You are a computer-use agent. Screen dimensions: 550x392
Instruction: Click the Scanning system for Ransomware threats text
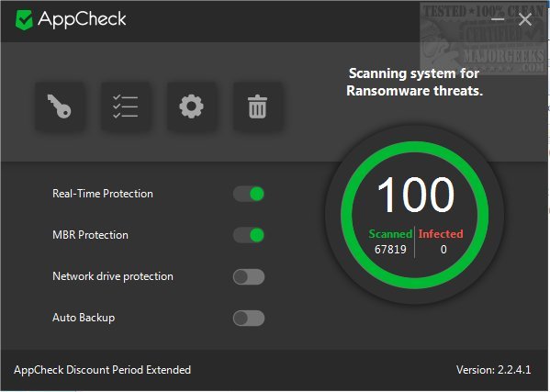click(x=415, y=82)
